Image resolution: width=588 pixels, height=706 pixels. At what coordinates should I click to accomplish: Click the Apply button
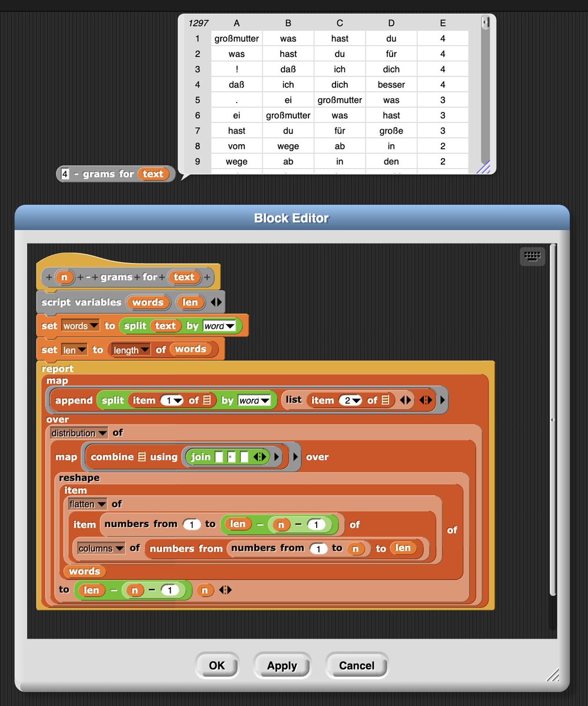tap(282, 665)
